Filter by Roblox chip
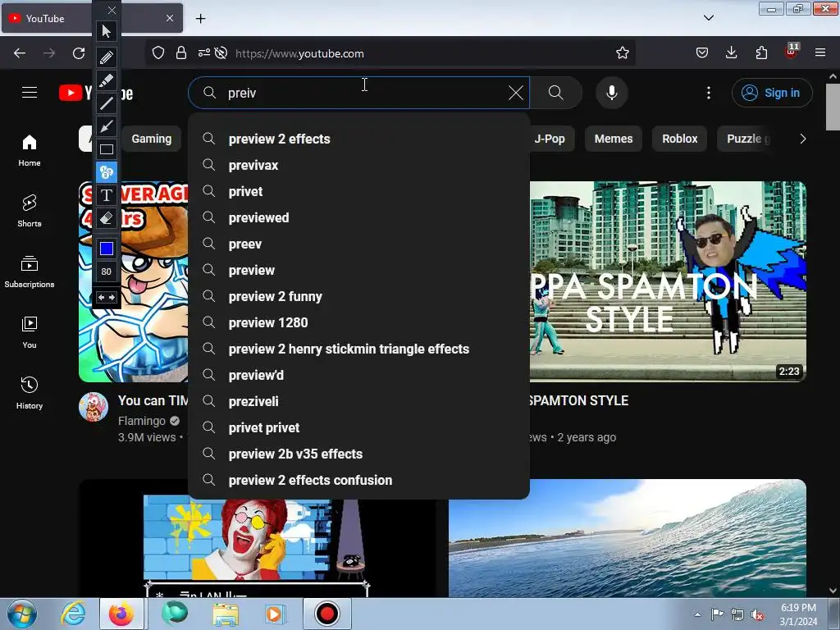840x630 pixels. (679, 139)
